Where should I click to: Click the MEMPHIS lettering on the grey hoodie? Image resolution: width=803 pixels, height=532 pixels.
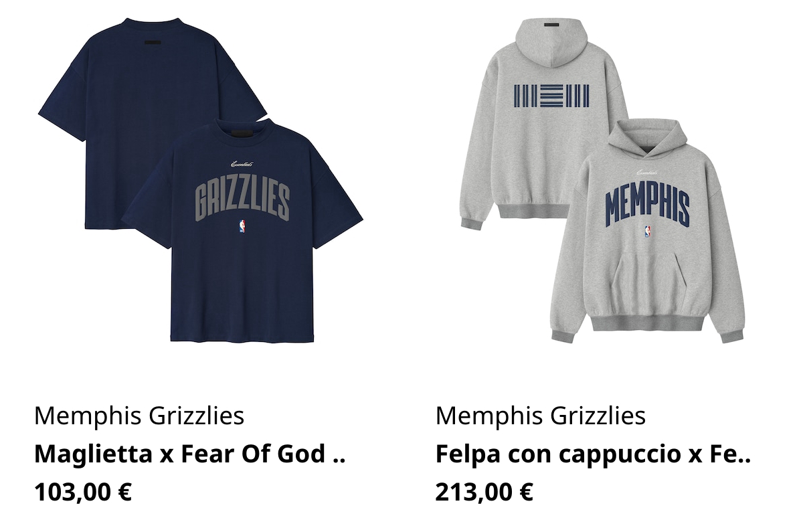click(x=647, y=203)
